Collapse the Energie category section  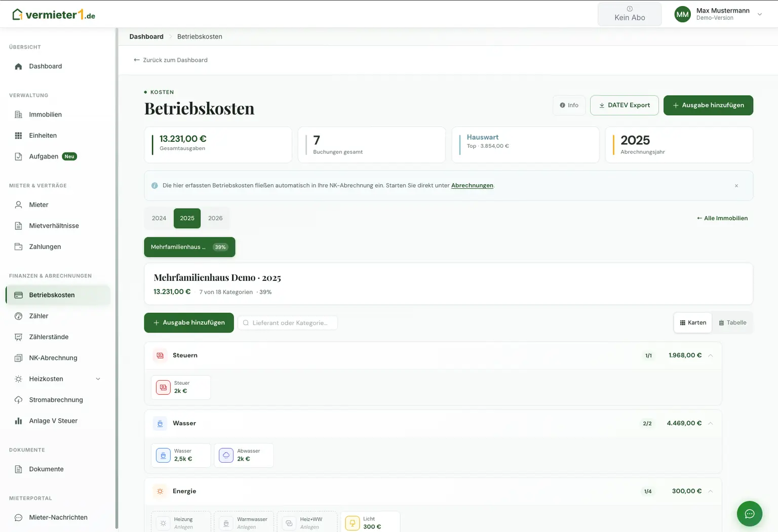tap(711, 491)
